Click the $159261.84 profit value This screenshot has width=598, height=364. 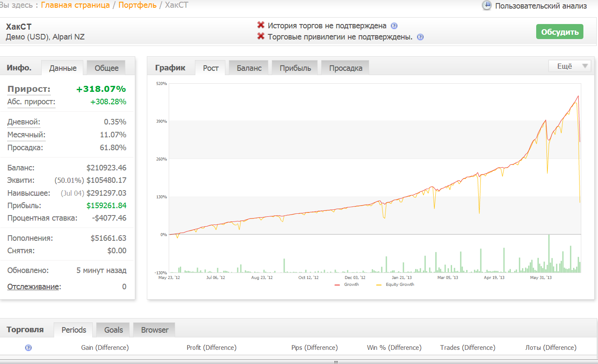[x=106, y=206]
